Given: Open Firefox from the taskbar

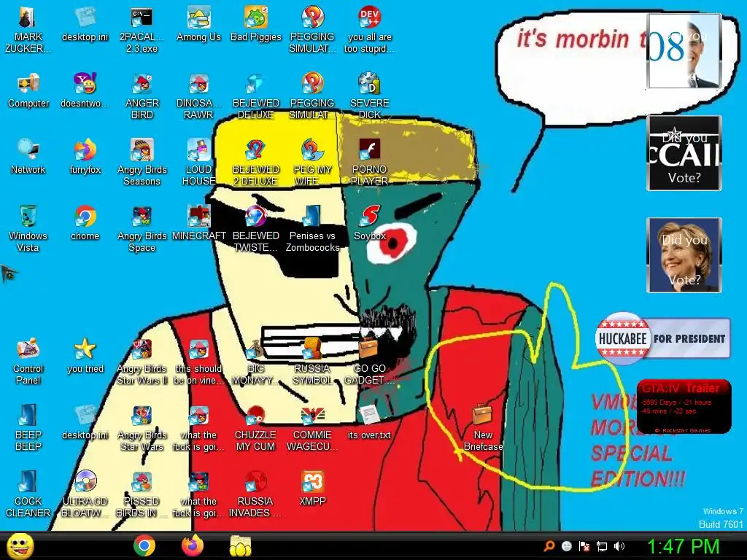Looking at the screenshot, I should [193, 545].
